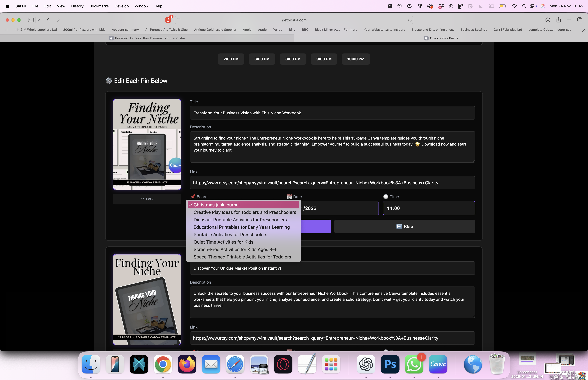Click the Share icon in Safari toolbar
Viewport: 588px width, 380px height.
coord(559,20)
